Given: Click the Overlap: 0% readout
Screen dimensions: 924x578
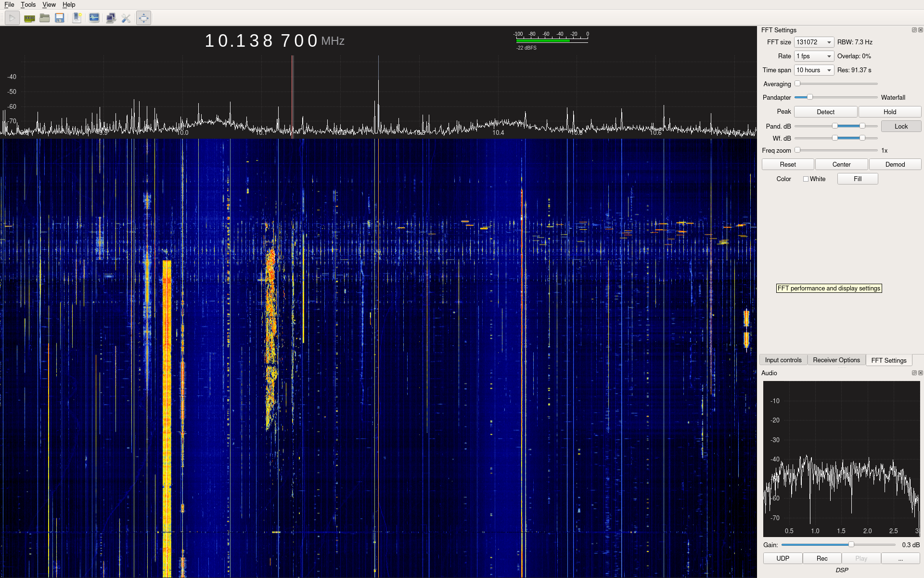Looking at the screenshot, I should pos(854,56).
